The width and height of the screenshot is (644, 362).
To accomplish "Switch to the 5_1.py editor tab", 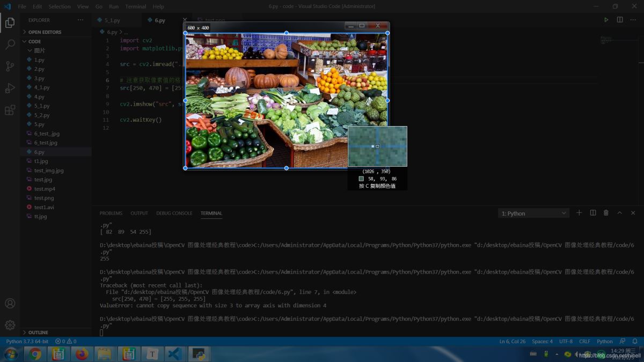I will (x=112, y=20).
